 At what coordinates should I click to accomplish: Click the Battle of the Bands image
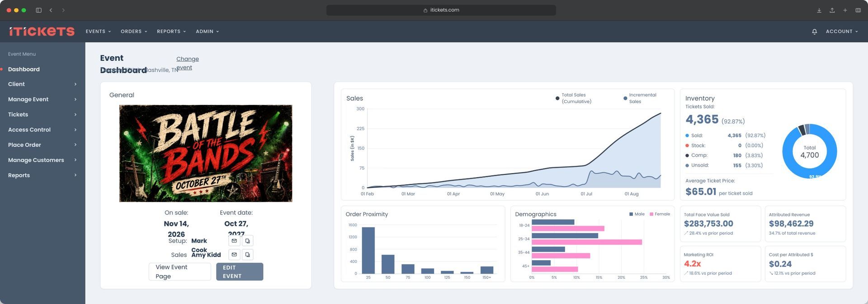click(206, 154)
